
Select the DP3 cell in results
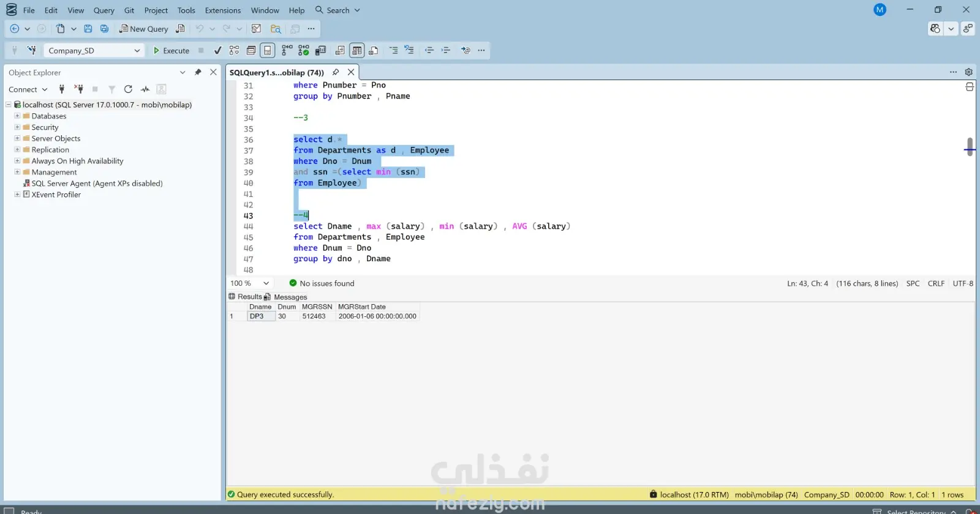[261, 316]
